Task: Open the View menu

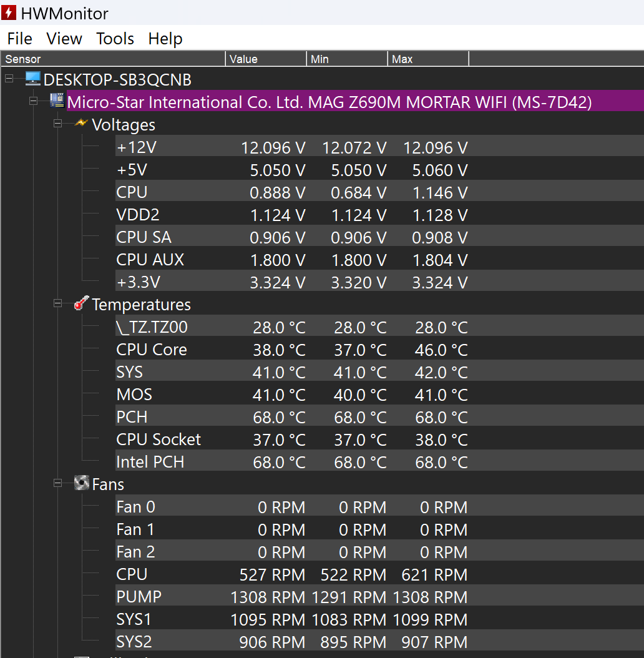Action: tap(64, 39)
